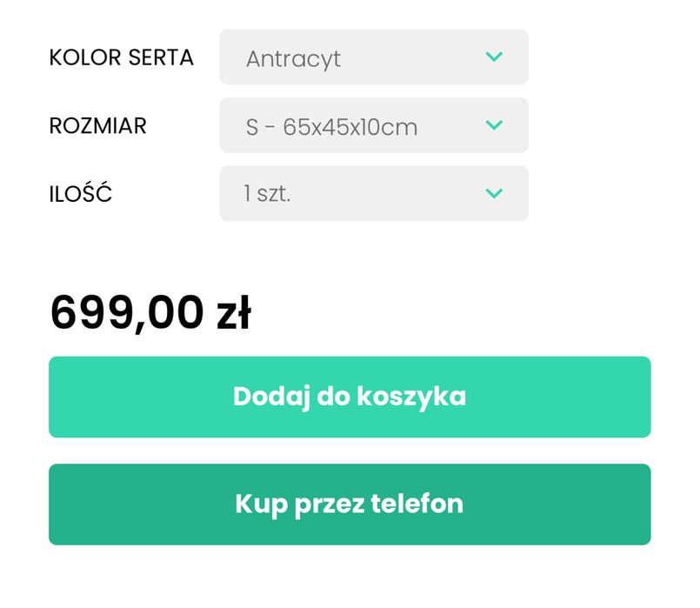Click the zł currency symbol in price

point(233,313)
